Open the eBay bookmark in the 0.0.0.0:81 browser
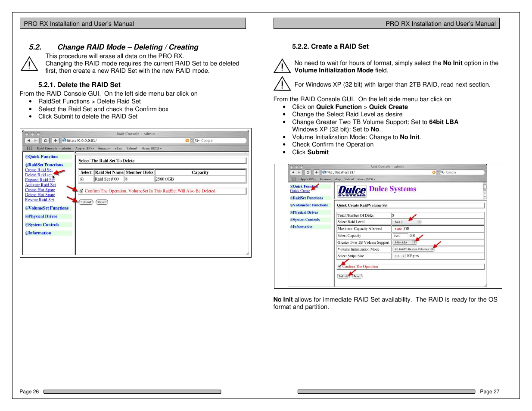 point(118,148)
